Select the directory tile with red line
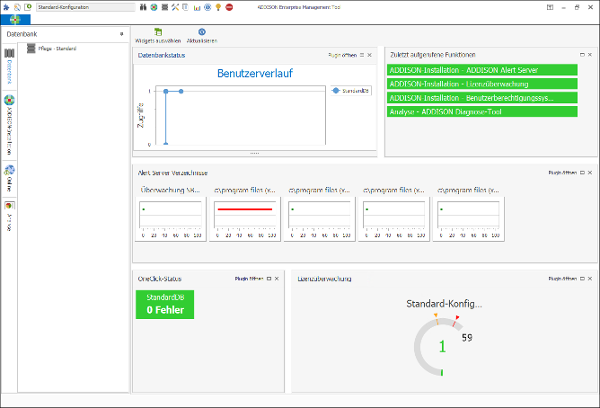Screen dimensions: 600x408 (x=245, y=219)
